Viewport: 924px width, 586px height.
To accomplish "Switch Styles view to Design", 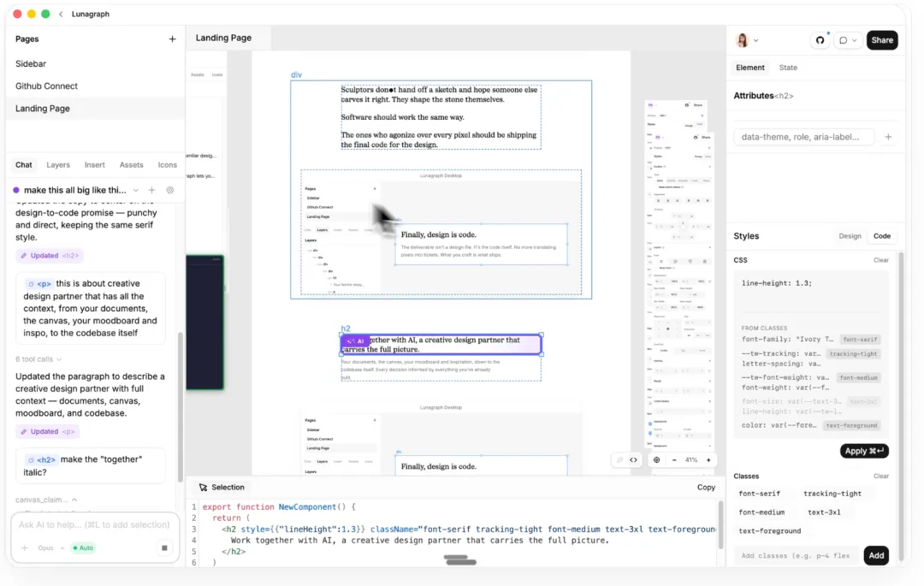I will point(850,236).
